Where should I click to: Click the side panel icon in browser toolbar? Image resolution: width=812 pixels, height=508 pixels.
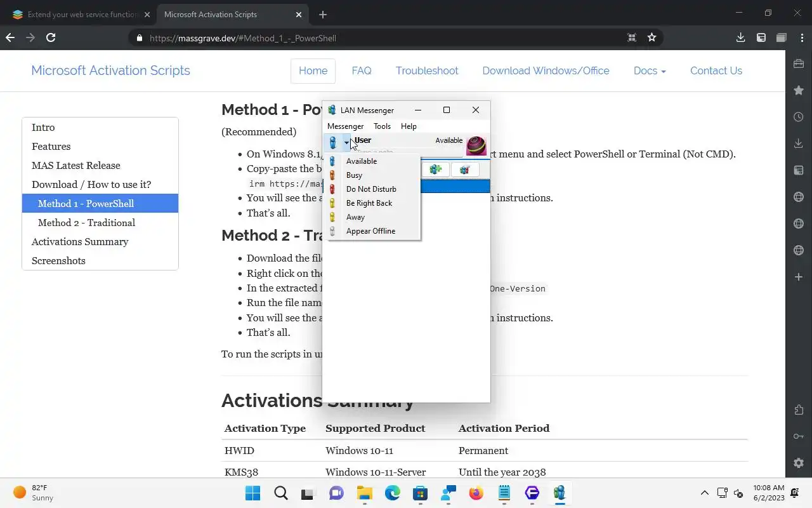761,37
